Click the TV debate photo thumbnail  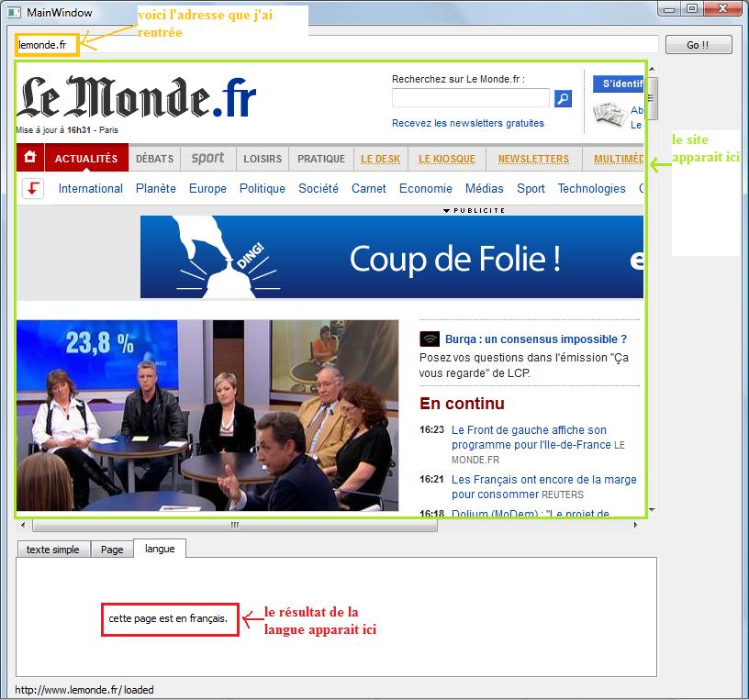point(207,416)
